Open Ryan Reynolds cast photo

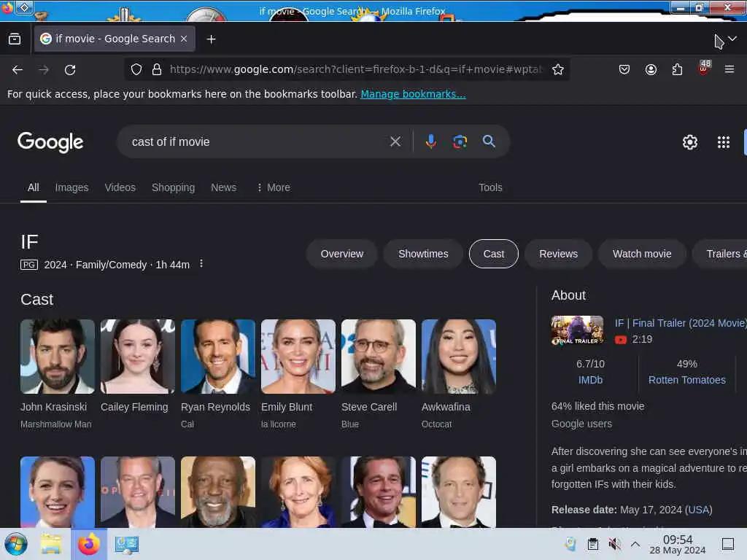[x=218, y=357]
